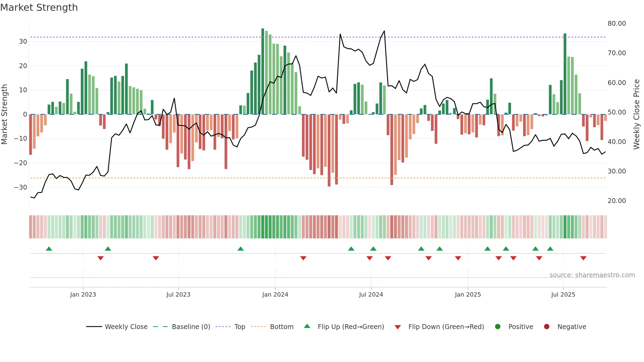Toggle the Flip Up (Red→Green) legend entry

coord(344,327)
